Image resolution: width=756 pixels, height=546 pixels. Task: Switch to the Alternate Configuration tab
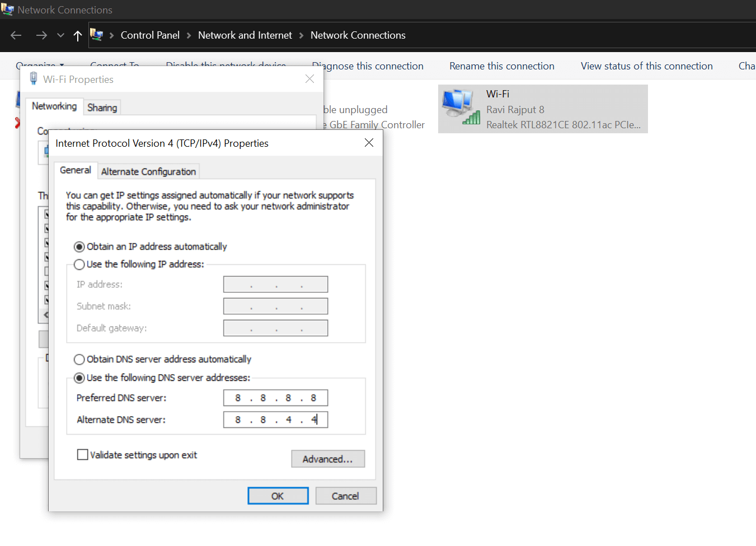pyautogui.click(x=148, y=171)
